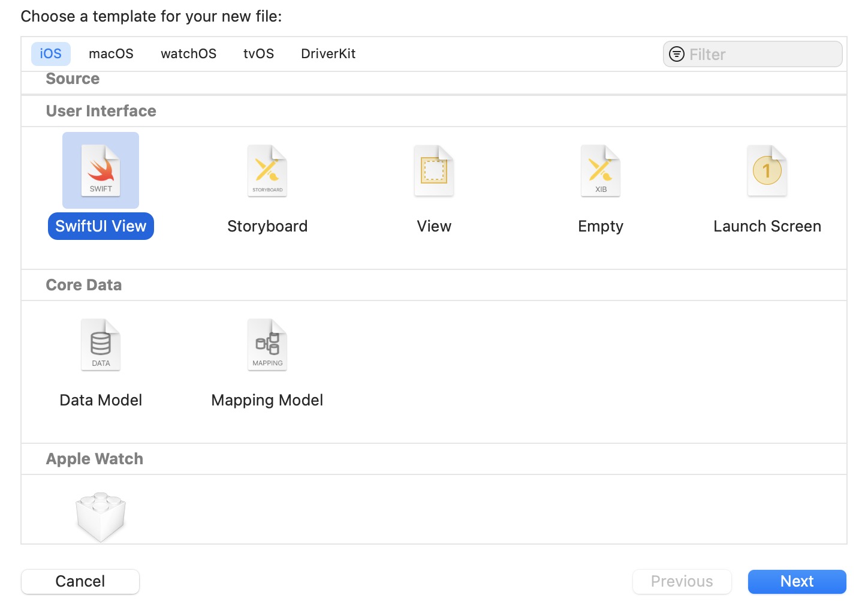Image resolution: width=868 pixels, height=613 pixels.
Task: Select the Empty XIB template icon
Action: point(601,171)
